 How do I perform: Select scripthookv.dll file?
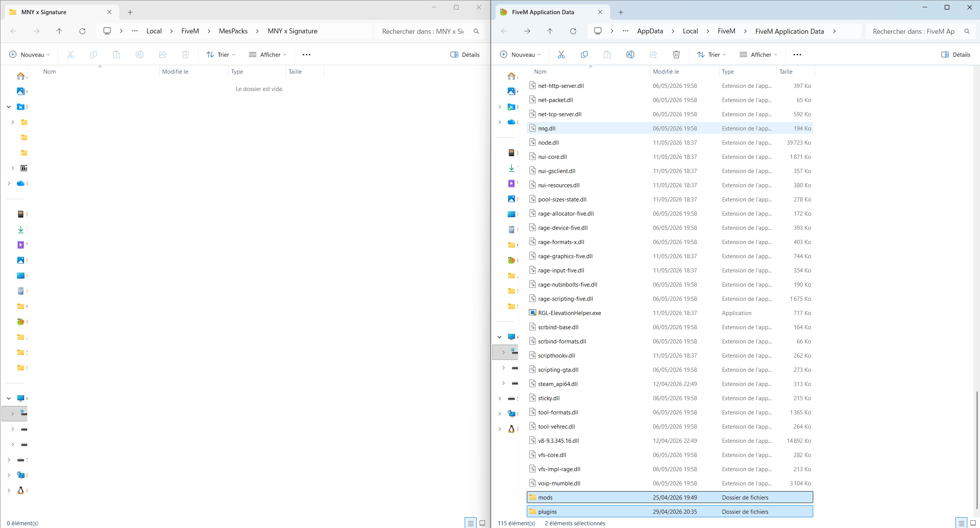(x=670, y=355)
